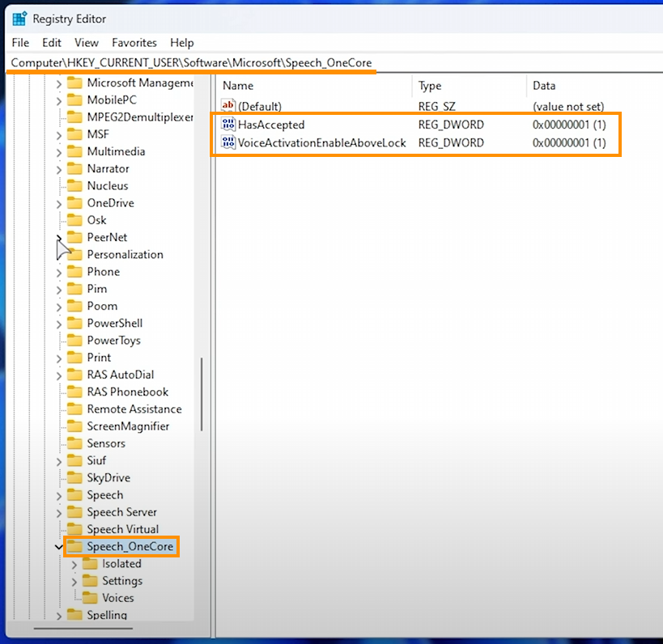Image resolution: width=663 pixels, height=644 pixels.
Task: Collapse the Speech_OneCore key
Action: (58, 547)
